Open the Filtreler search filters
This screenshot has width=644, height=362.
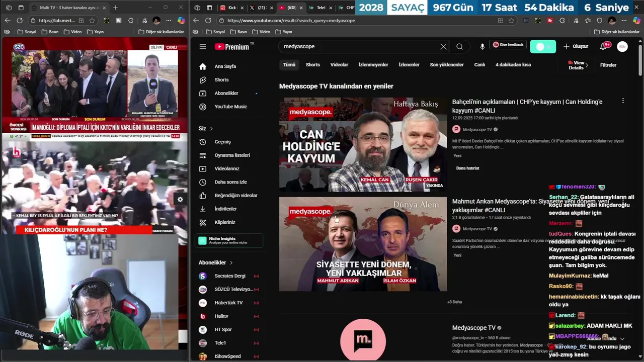tap(608, 65)
